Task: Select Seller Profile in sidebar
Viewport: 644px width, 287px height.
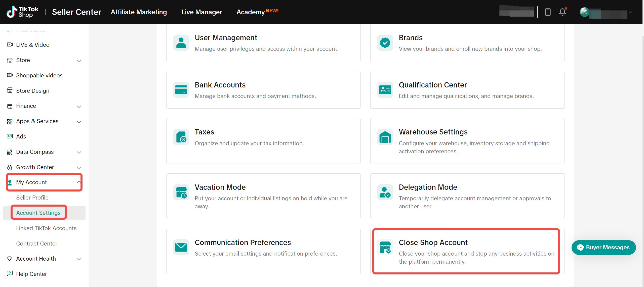Action: click(x=32, y=198)
